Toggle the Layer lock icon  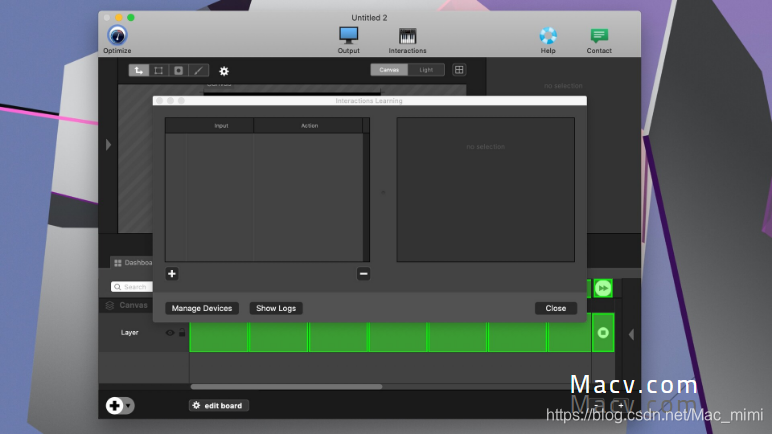pyautogui.click(x=182, y=332)
